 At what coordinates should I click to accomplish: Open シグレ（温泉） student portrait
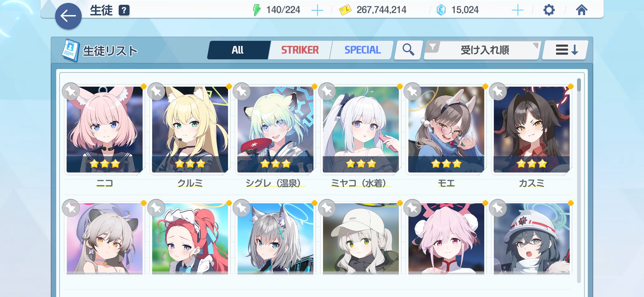coord(275,129)
